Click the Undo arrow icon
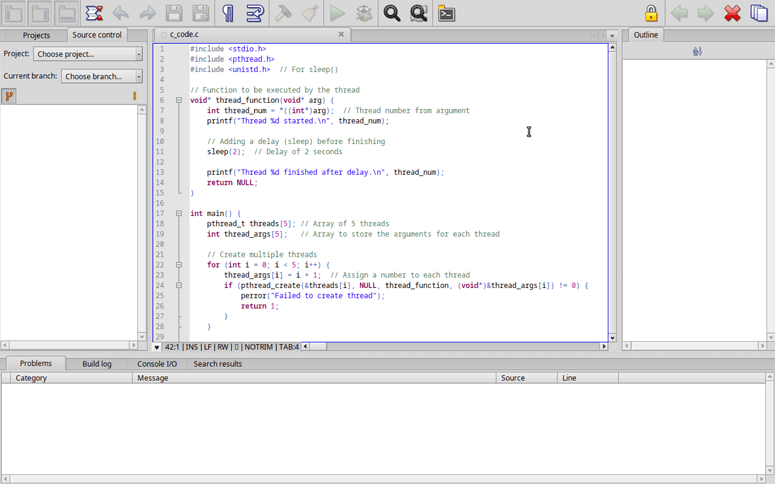 [121, 13]
